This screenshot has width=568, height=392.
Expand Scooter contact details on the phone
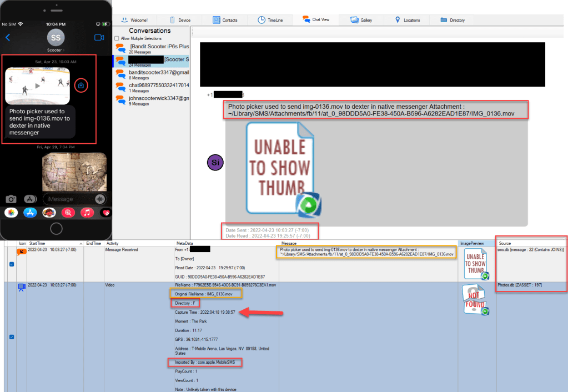click(56, 50)
